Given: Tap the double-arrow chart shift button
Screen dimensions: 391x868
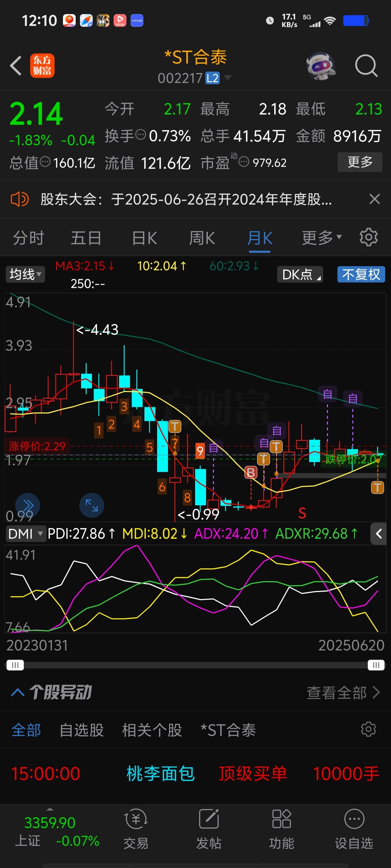Looking at the screenshot, I should (x=28, y=505).
